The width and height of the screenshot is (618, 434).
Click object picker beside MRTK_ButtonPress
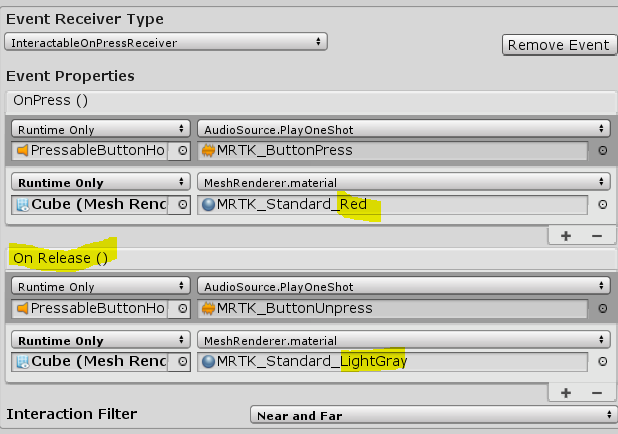click(602, 151)
